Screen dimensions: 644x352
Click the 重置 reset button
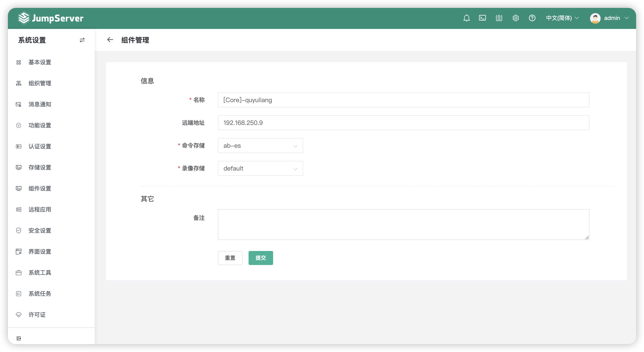coord(230,258)
